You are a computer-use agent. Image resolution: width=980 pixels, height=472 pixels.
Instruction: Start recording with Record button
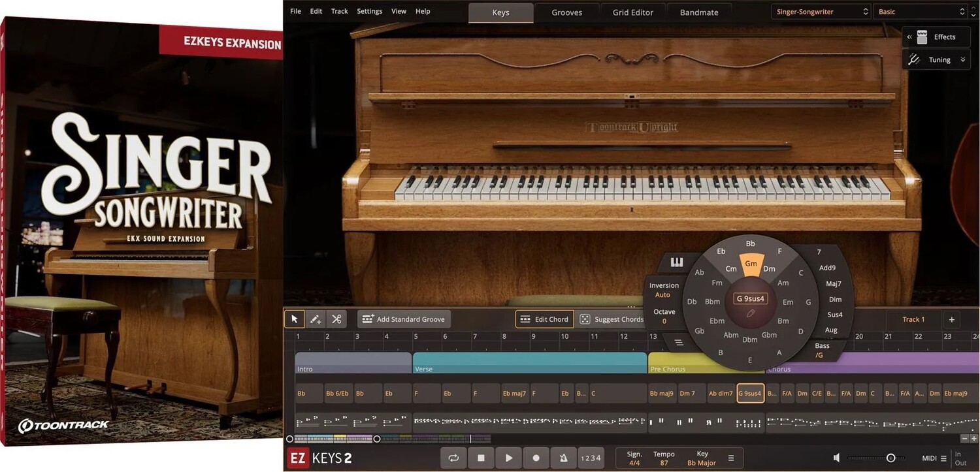point(536,458)
